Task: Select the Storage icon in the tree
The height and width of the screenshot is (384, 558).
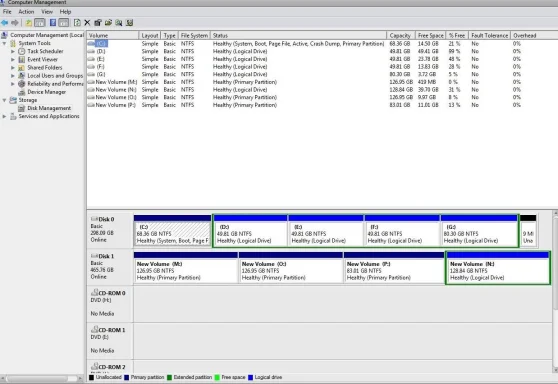Action: coord(13,100)
